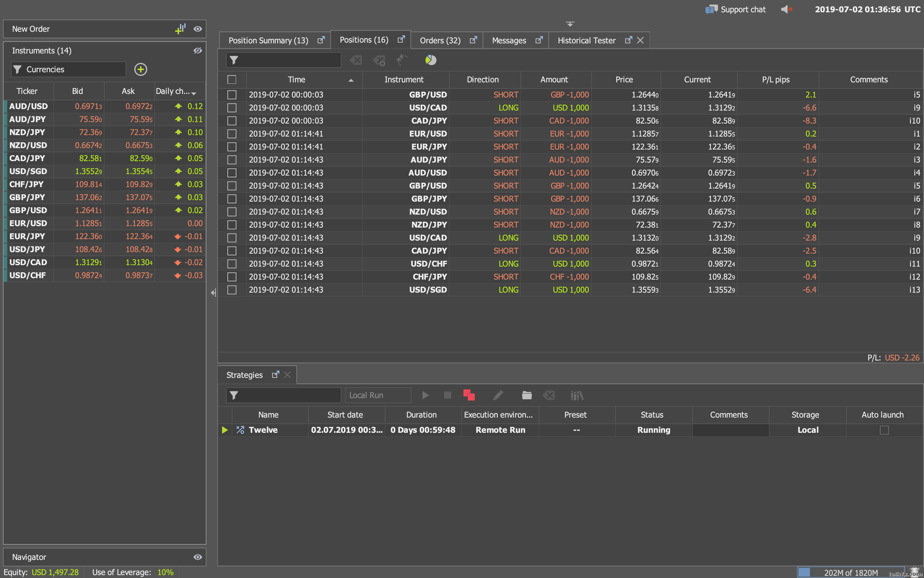Click conditional close position gear icon
The height and width of the screenshot is (578, 924).
pyautogui.click(x=379, y=60)
